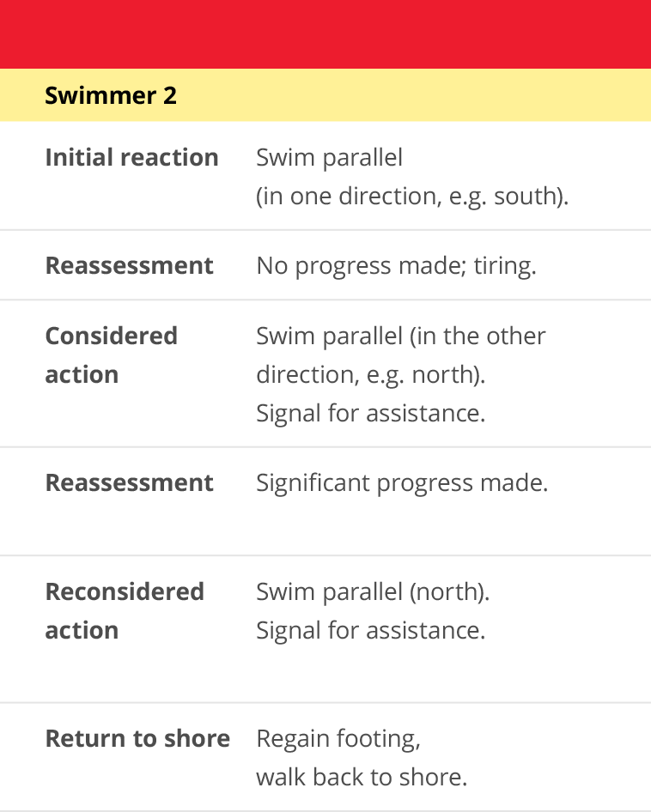This screenshot has height=812, width=651.
Task: Click the yellow Swimmer 2 title bar
Action: pyautogui.click(x=325, y=95)
